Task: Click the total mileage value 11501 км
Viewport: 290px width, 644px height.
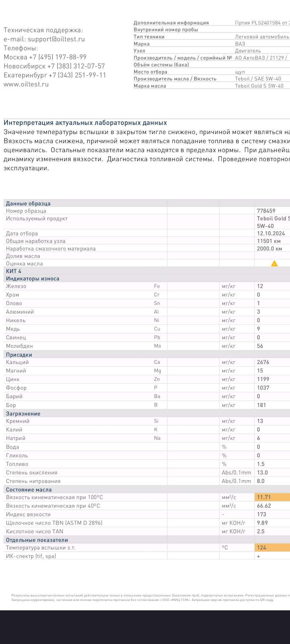Action: tap(269, 241)
